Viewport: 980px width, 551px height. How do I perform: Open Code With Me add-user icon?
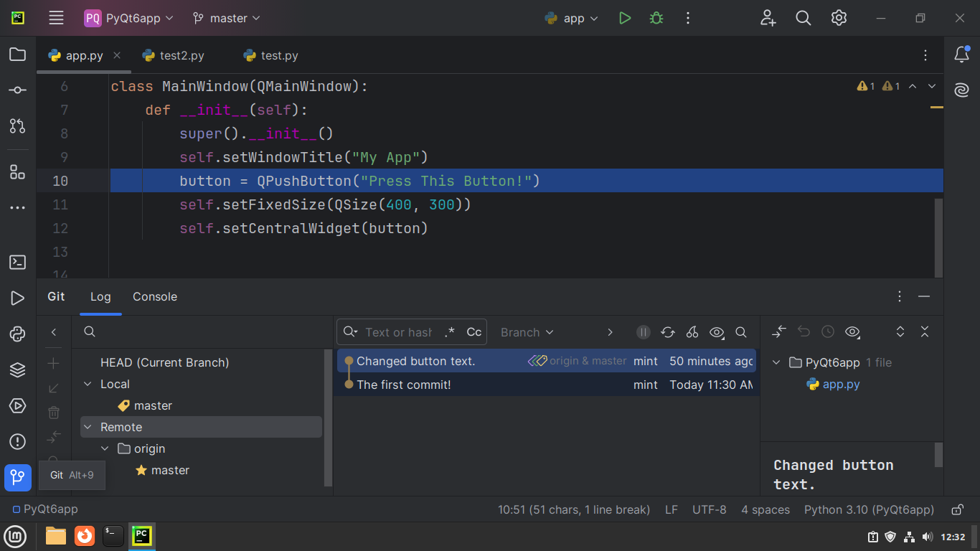tap(768, 19)
